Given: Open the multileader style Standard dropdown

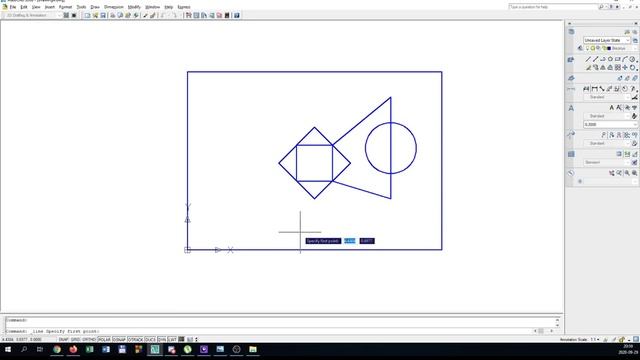Looking at the screenshot, I should coord(607,143).
